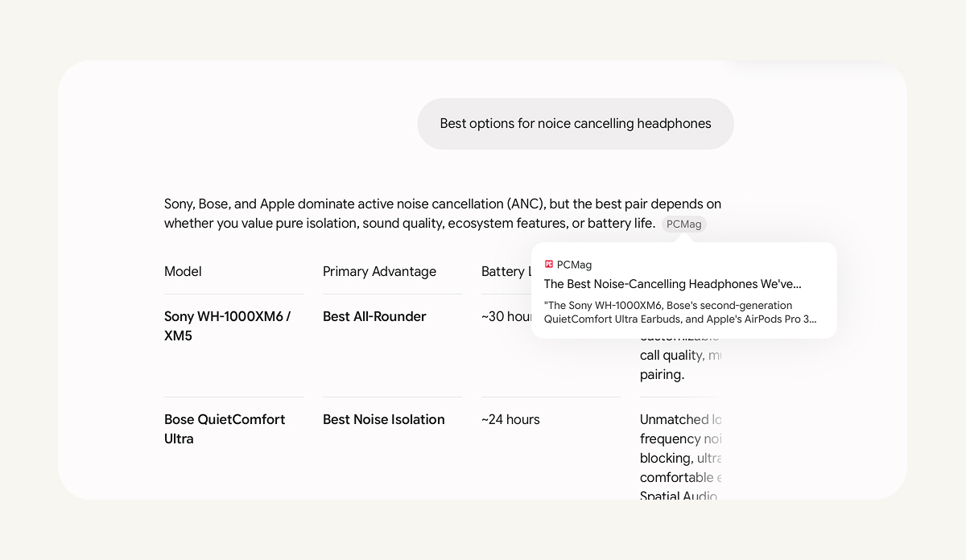Click the Battery column header
Screen dimensions: 966x560
point(506,272)
